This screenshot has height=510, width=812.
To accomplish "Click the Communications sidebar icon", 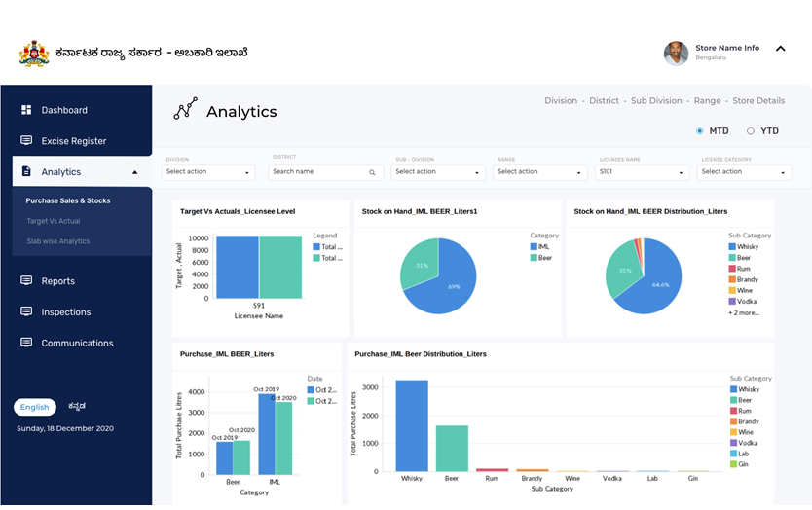I will point(26,343).
